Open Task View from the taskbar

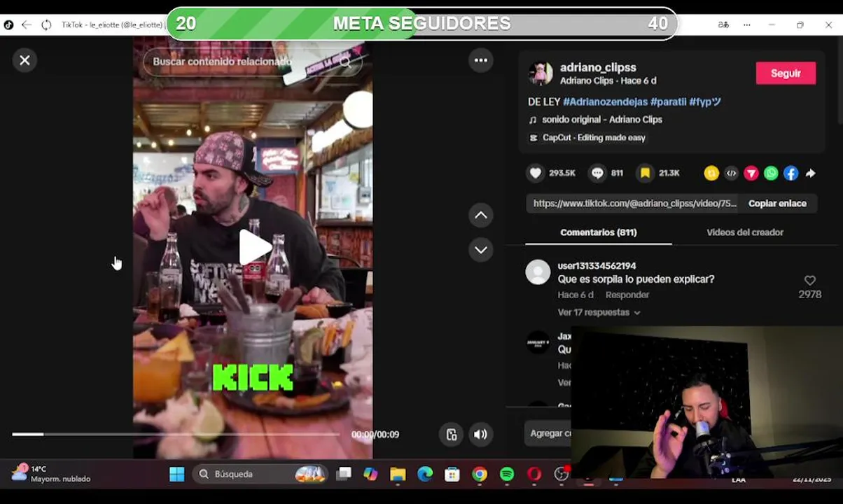click(x=344, y=475)
